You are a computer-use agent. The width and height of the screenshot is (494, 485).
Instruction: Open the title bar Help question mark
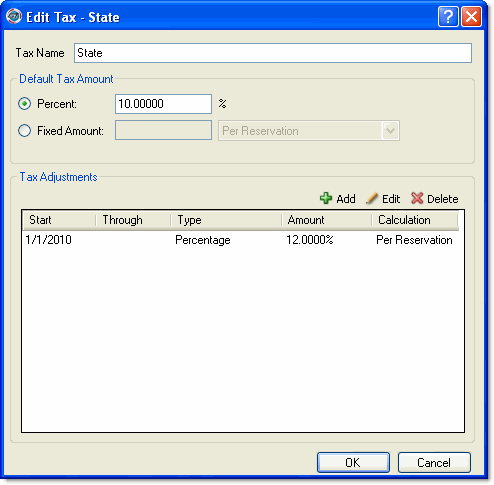[448, 16]
